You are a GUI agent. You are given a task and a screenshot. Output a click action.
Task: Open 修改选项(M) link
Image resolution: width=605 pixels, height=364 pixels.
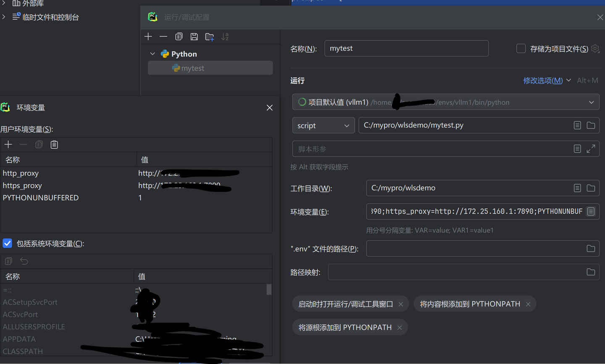pyautogui.click(x=542, y=80)
